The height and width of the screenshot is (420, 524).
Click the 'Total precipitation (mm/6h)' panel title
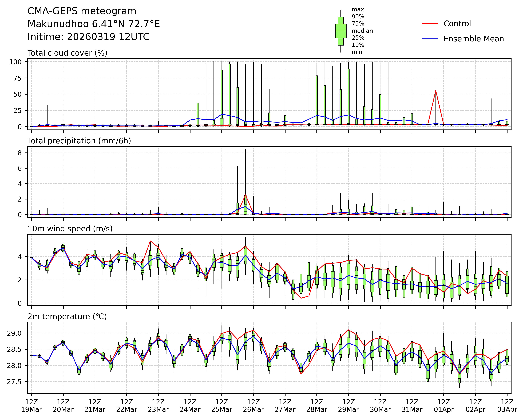79,141
